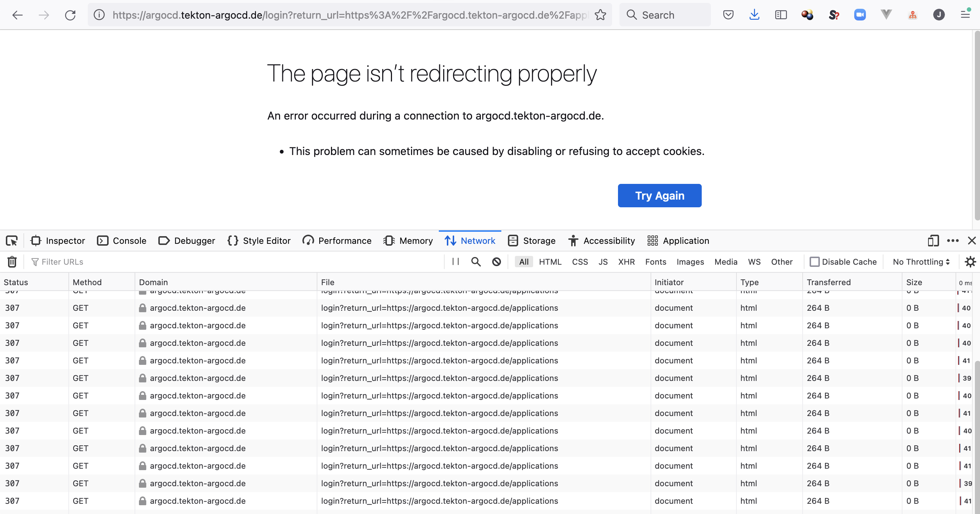This screenshot has width=980, height=514.
Task: Toggle the HTML request filter
Action: click(550, 262)
